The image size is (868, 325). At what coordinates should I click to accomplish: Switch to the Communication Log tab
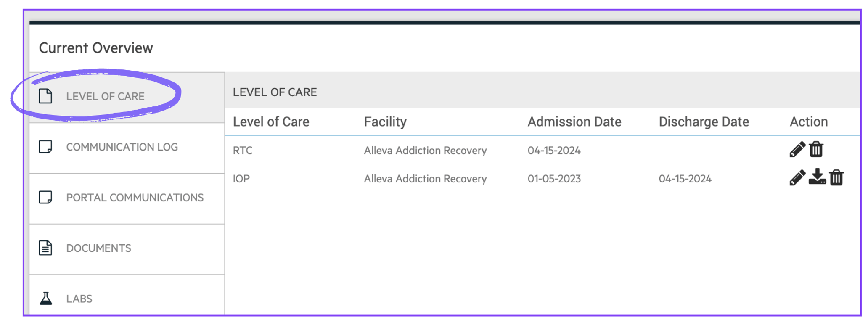click(122, 147)
